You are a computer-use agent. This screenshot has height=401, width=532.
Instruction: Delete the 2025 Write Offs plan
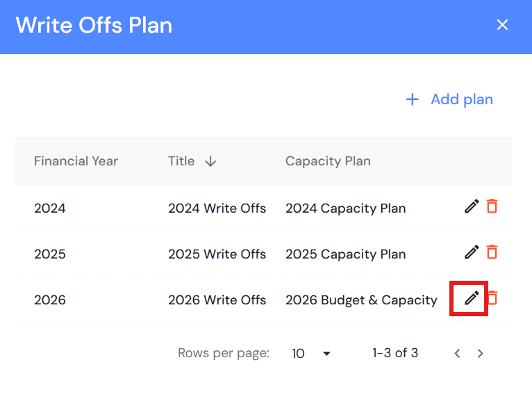coord(492,252)
